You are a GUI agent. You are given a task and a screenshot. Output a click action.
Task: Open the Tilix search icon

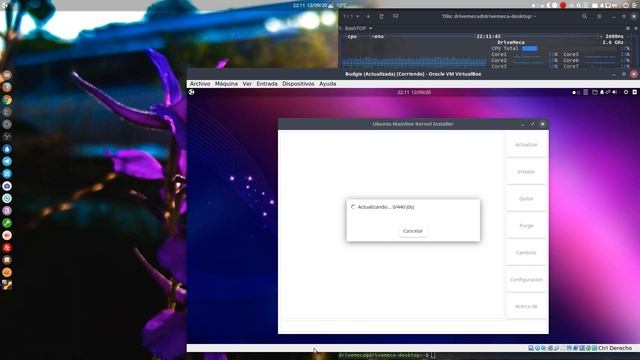point(584,16)
